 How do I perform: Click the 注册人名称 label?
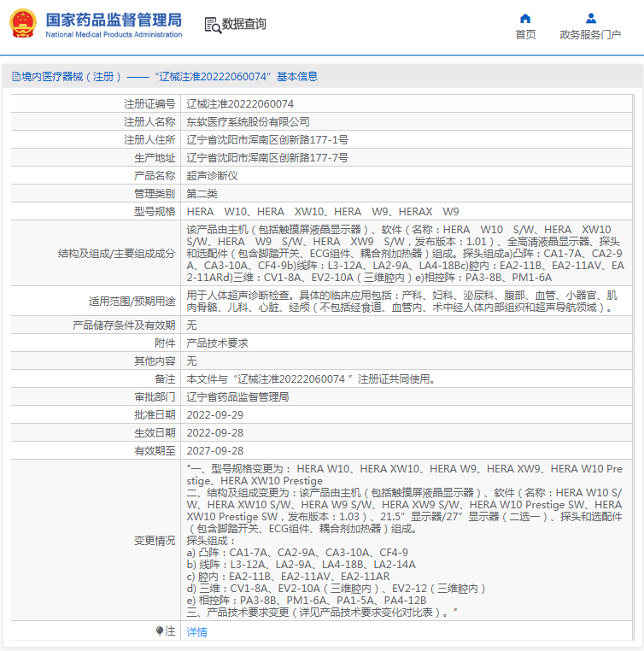point(149,121)
